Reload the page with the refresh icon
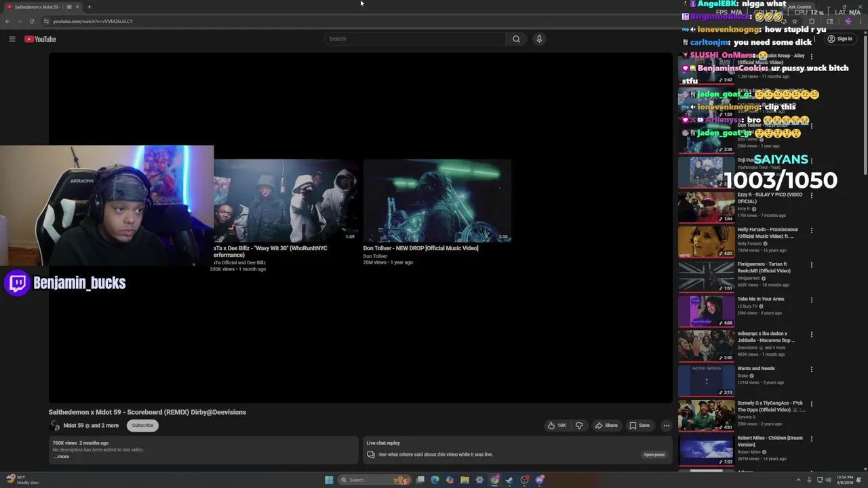The width and height of the screenshot is (868, 488). coord(32,21)
